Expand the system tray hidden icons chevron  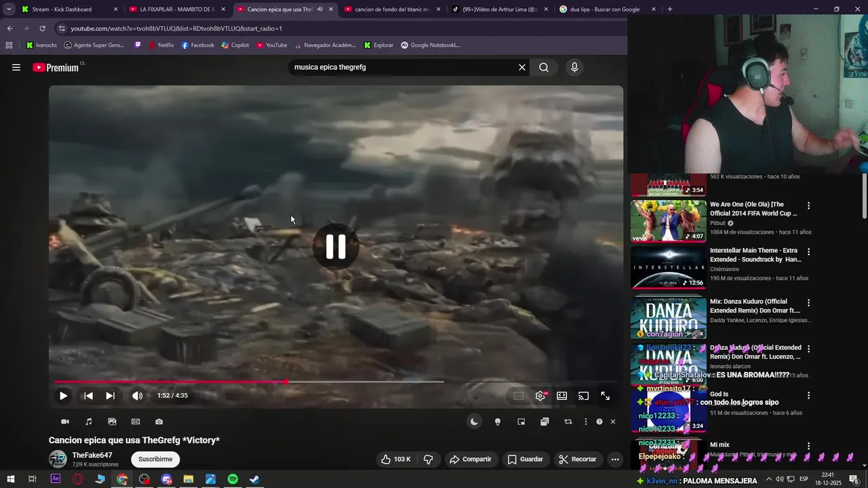[768, 479]
